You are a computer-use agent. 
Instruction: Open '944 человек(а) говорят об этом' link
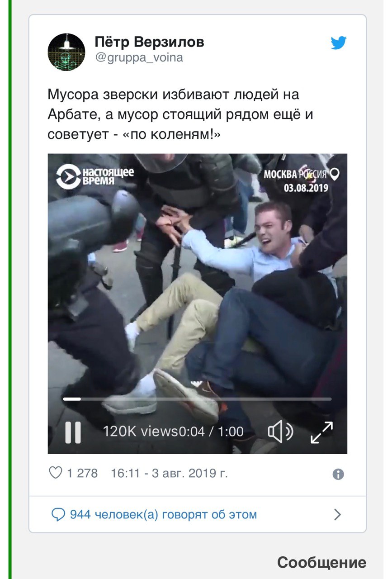[x=163, y=515]
